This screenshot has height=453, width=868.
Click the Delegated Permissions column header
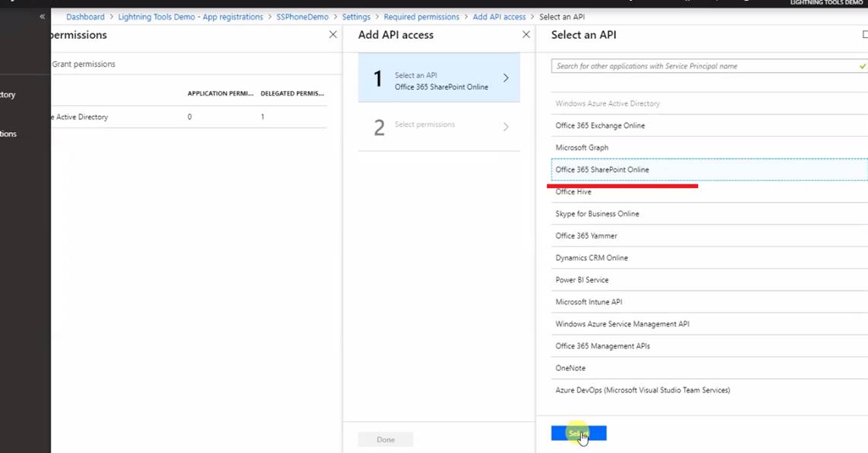tap(292, 93)
